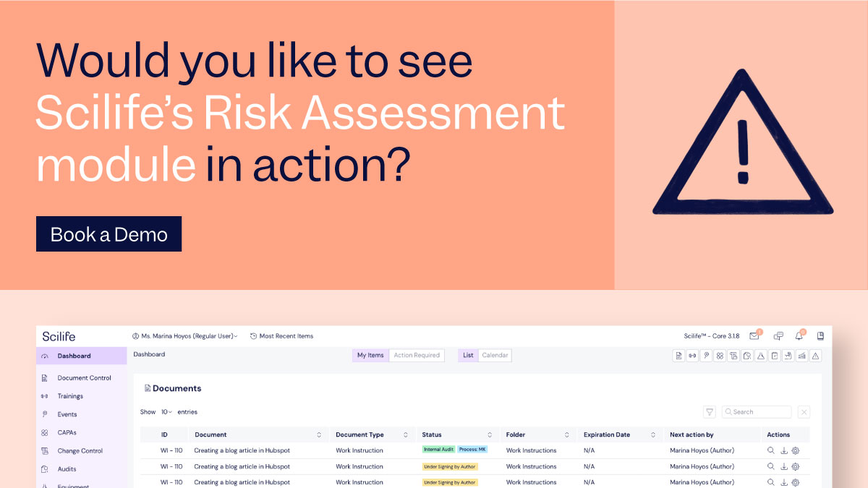The image size is (868, 488).
Task: Open the feedback chat icon
Action: coord(778,335)
